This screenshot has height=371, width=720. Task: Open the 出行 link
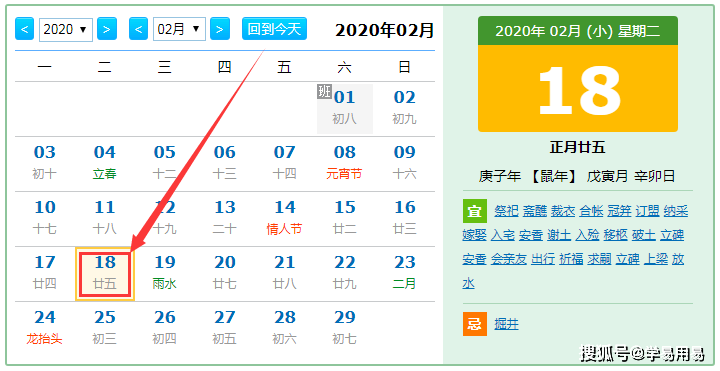pyautogui.click(x=543, y=259)
